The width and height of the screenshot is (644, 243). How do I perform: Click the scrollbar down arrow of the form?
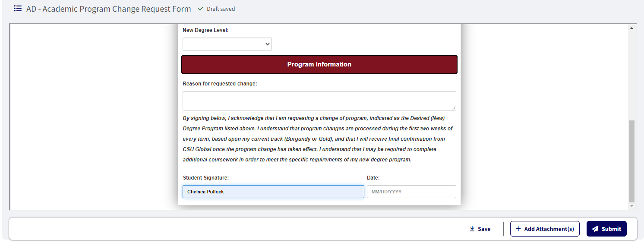[x=632, y=206]
